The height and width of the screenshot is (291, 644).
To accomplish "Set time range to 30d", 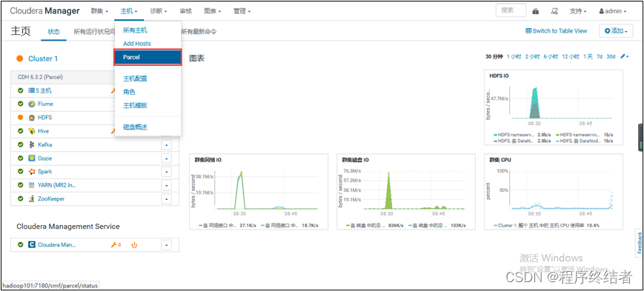I will [611, 56].
